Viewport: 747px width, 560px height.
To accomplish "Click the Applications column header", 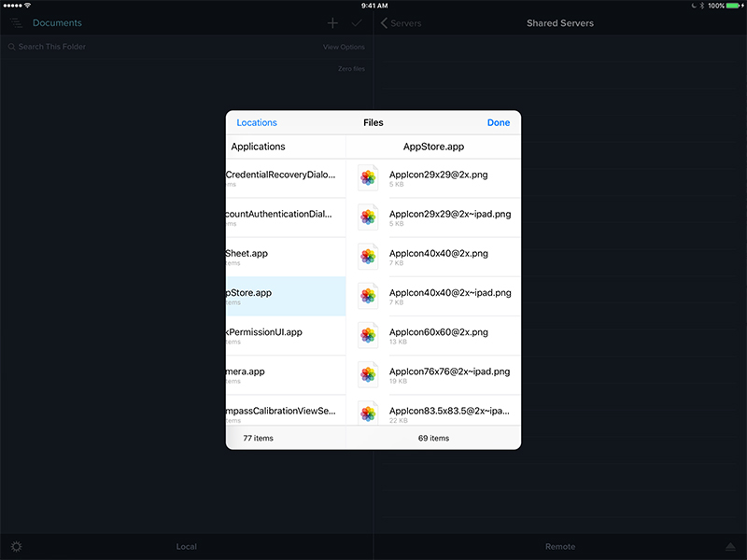I will tap(259, 147).
